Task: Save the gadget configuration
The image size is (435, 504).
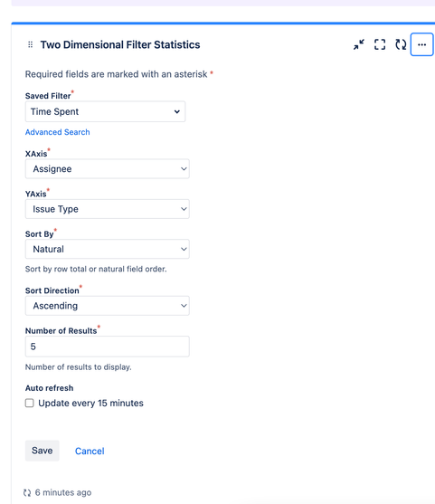Action: click(x=43, y=451)
